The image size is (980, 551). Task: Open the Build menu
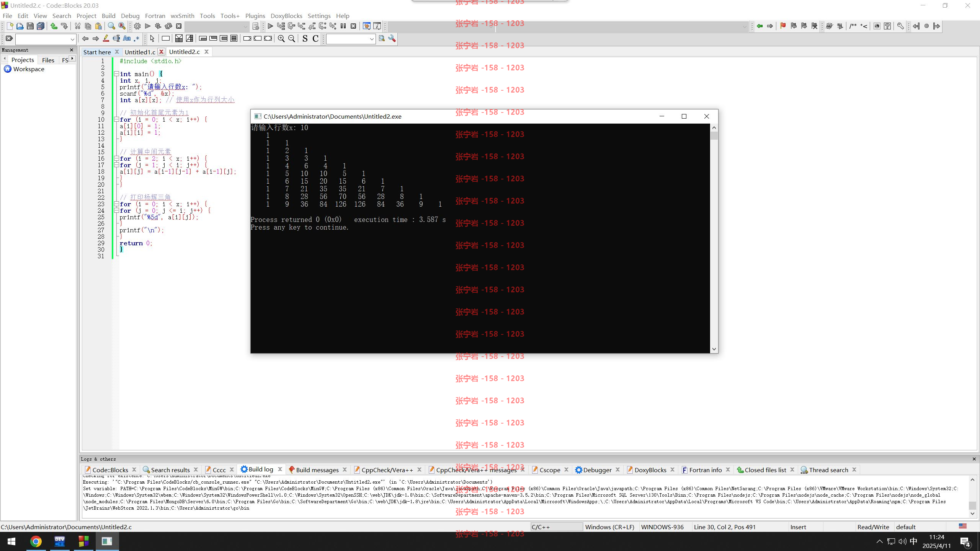click(x=108, y=16)
